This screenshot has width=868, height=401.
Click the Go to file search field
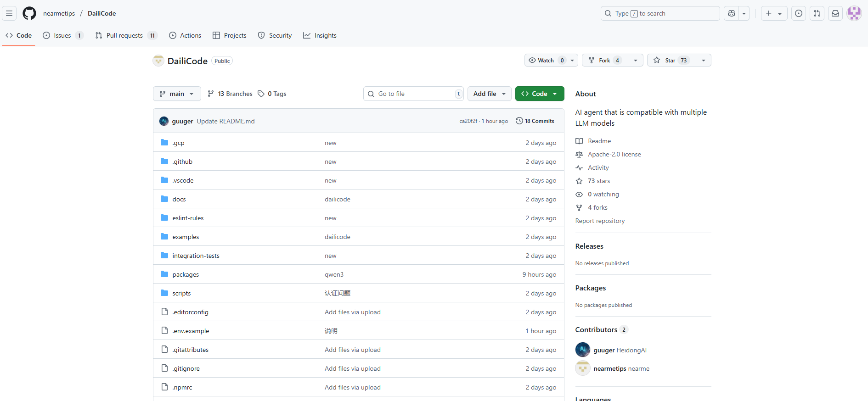(413, 94)
